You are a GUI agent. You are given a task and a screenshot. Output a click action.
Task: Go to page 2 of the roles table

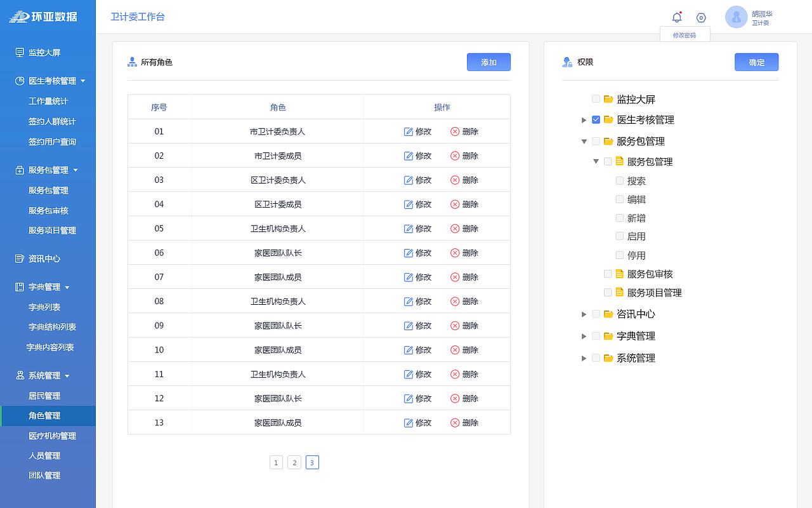294,462
